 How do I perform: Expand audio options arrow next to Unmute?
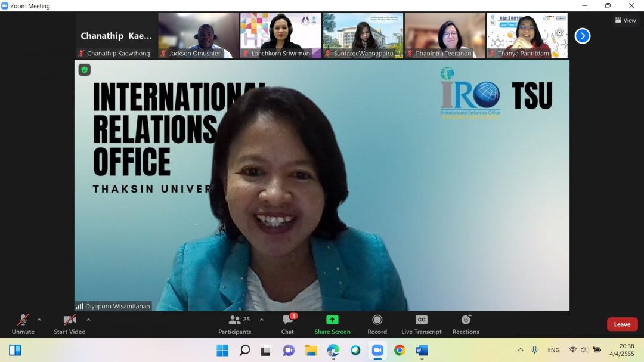(39, 320)
